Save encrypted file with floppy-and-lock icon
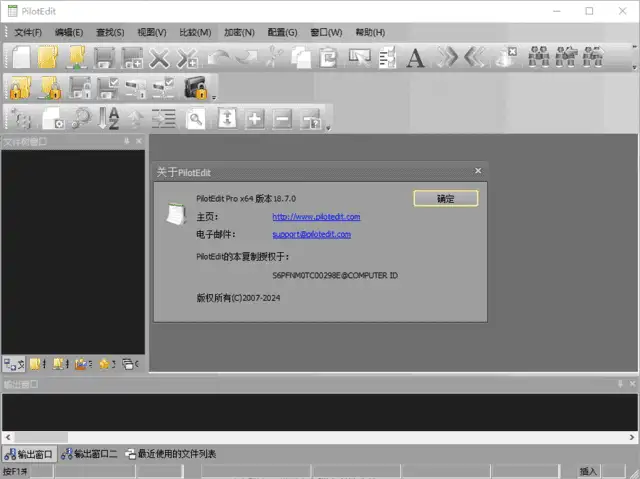This screenshot has height=479, width=640. [80, 87]
